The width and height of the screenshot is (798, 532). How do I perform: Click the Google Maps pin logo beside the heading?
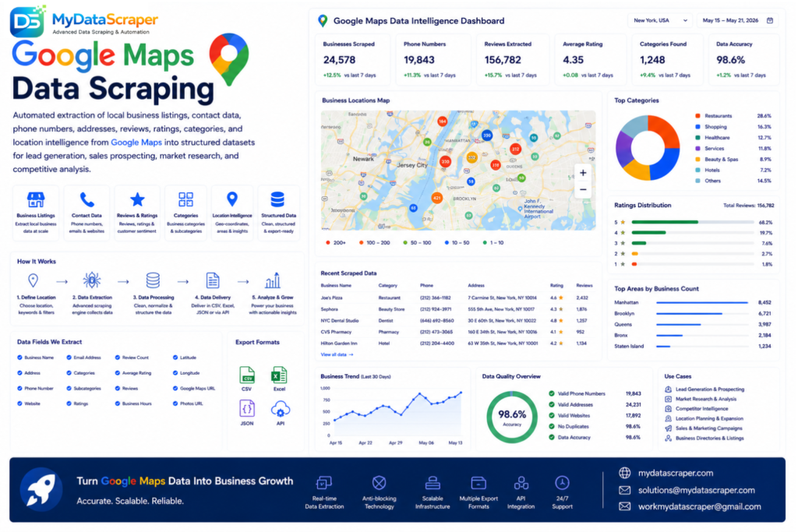(x=229, y=59)
